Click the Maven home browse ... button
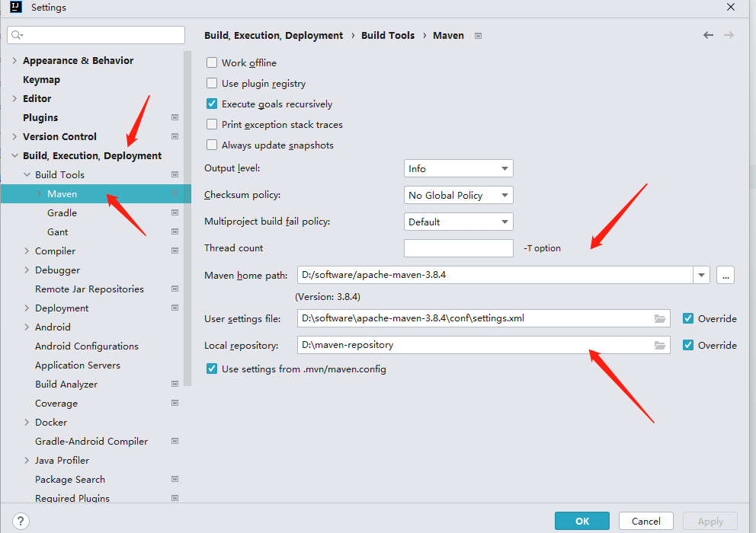 726,275
